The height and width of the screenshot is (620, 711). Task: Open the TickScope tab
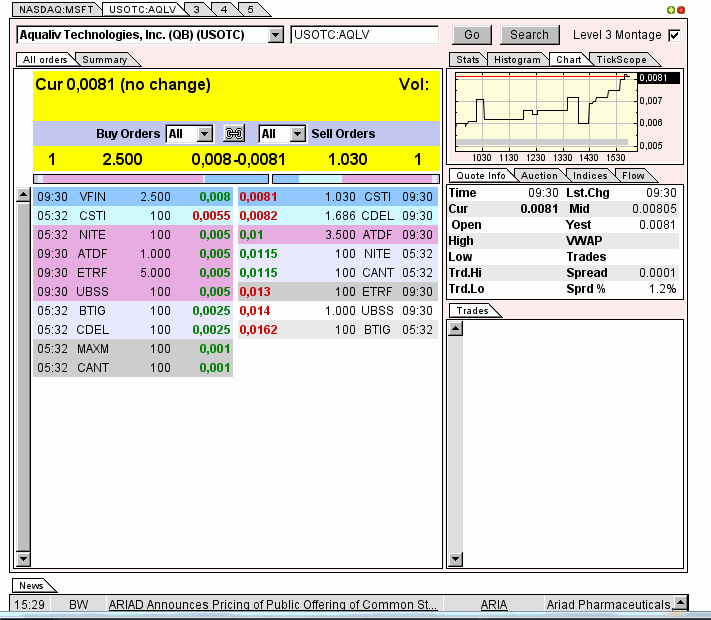tap(621, 59)
